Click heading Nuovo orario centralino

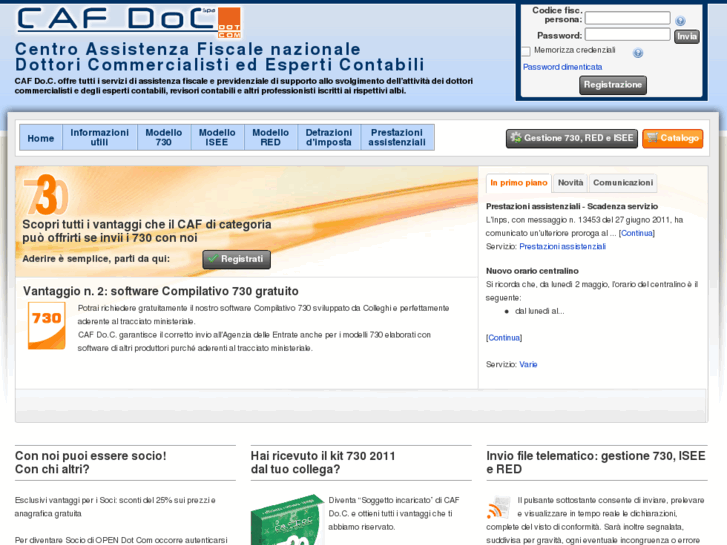tap(532, 271)
